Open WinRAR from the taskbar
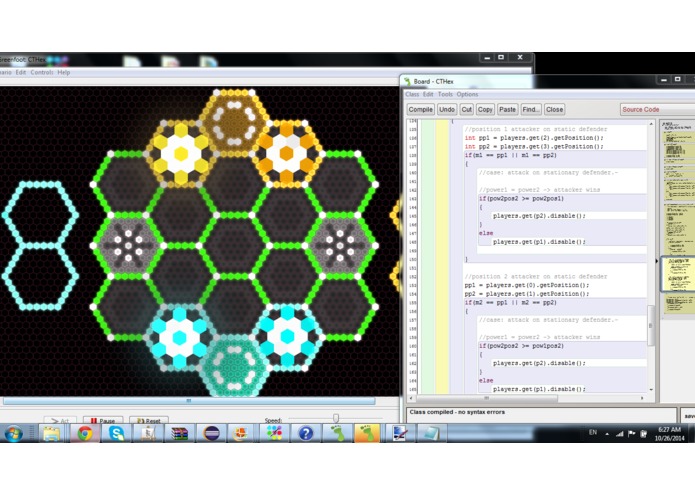The width and height of the screenshot is (695, 494). click(180, 433)
